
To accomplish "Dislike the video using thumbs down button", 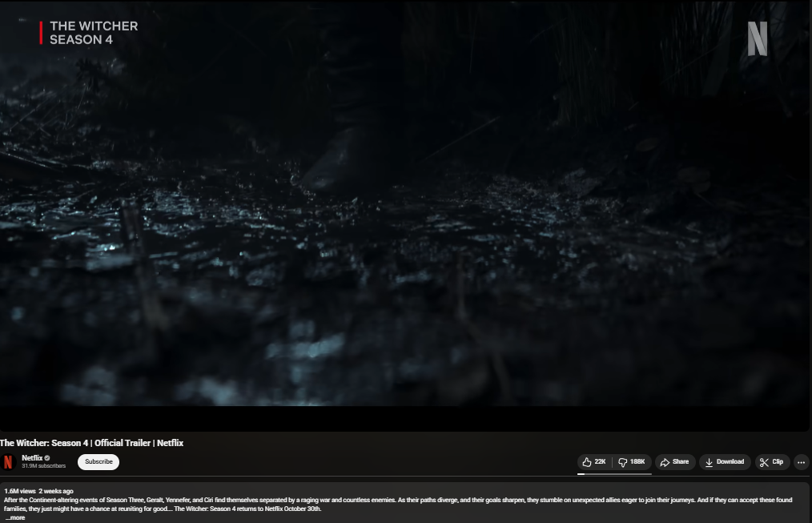I will pos(632,462).
